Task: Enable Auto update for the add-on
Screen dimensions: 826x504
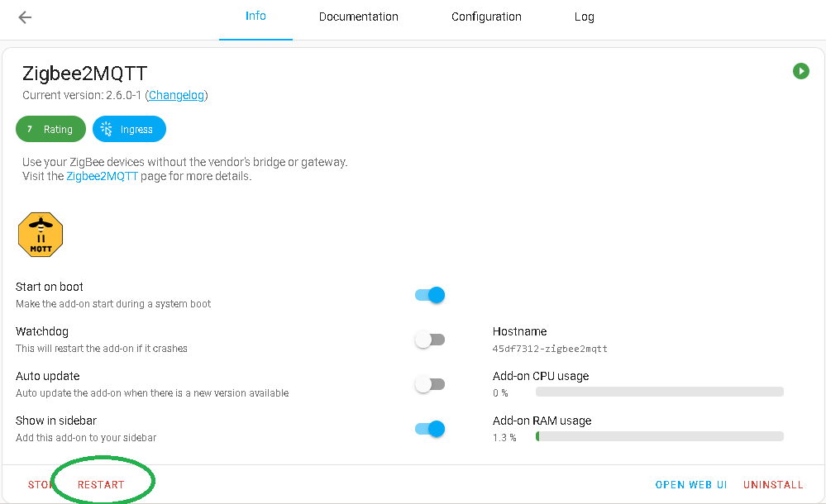Action: 429,383
